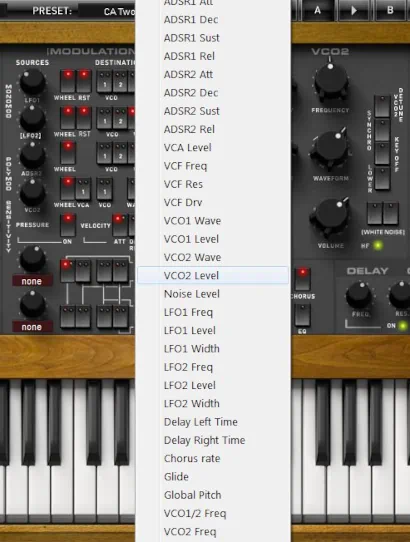Screen dimensions: 410x542
Task: Open the preset name field
Action: (x=107, y=11)
